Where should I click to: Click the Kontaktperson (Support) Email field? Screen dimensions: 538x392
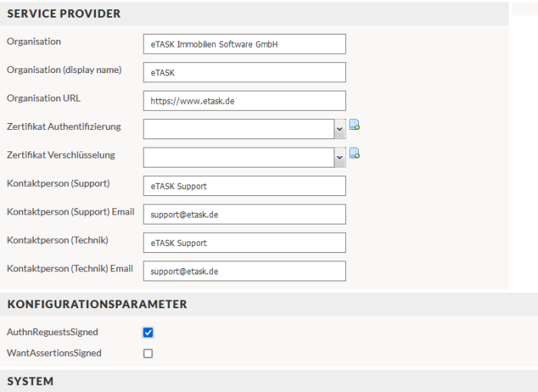(244, 214)
